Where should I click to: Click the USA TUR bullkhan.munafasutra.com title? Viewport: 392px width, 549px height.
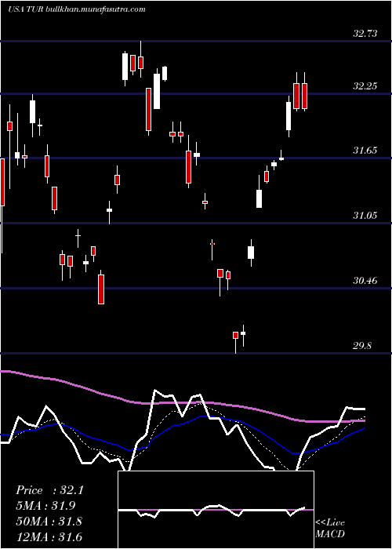76,9
